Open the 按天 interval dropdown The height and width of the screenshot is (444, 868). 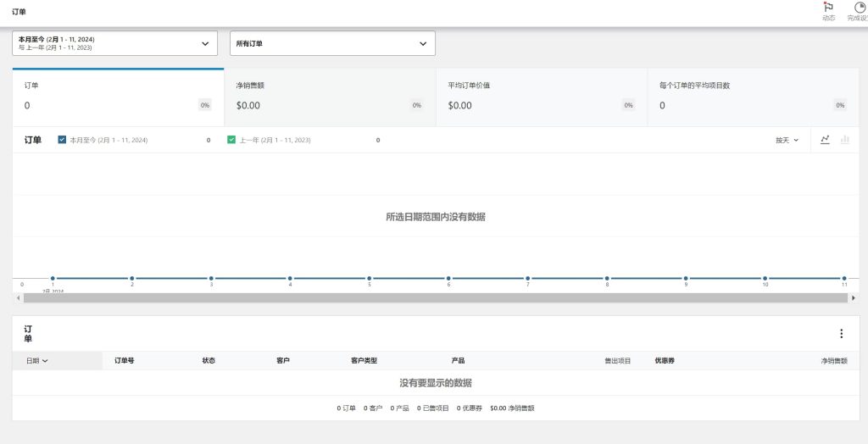(x=787, y=140)
